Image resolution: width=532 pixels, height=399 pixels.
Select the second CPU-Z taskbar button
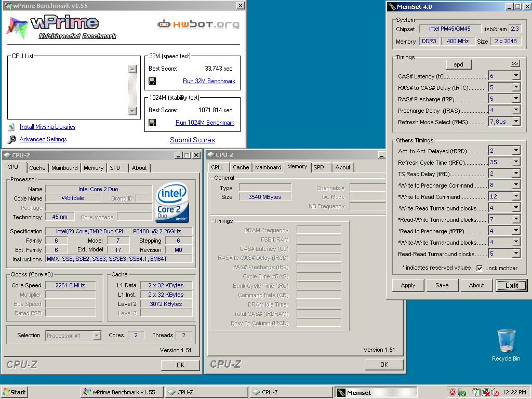(x=291, y=392)
